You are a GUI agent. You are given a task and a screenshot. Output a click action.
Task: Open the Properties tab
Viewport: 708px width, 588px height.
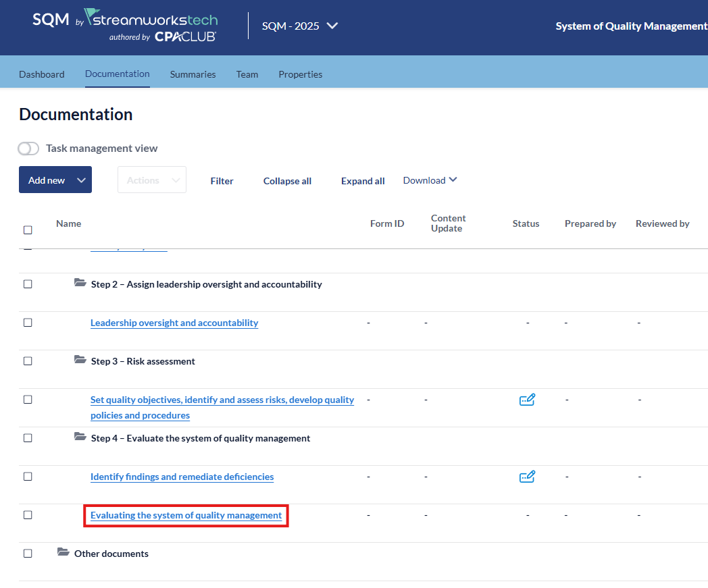tap(300, 74)
